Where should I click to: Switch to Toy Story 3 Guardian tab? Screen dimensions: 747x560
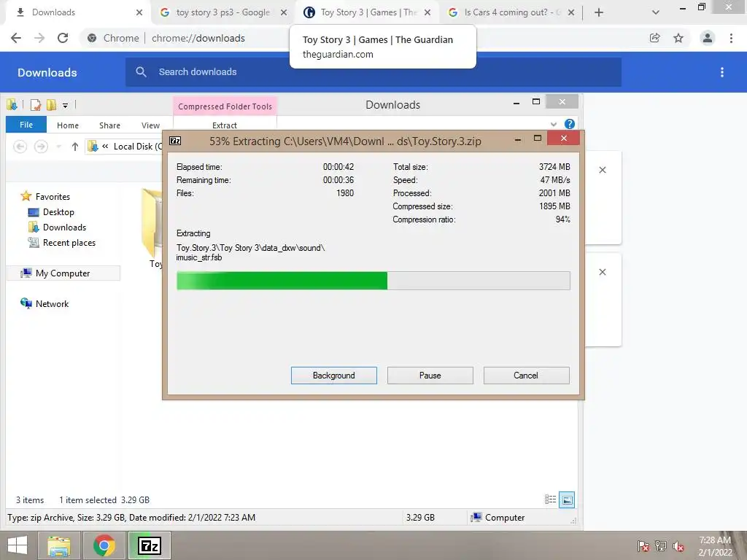pyautogui.click(x=368, y=12)
